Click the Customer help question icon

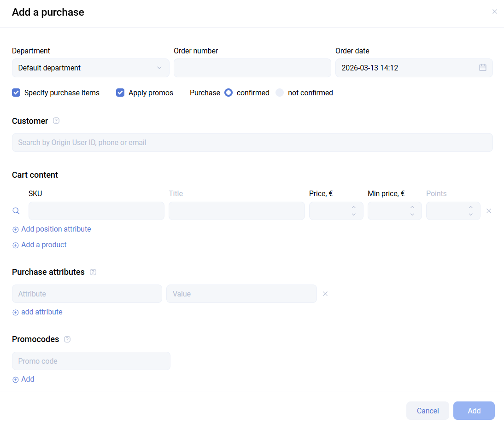tap(56, 121)
